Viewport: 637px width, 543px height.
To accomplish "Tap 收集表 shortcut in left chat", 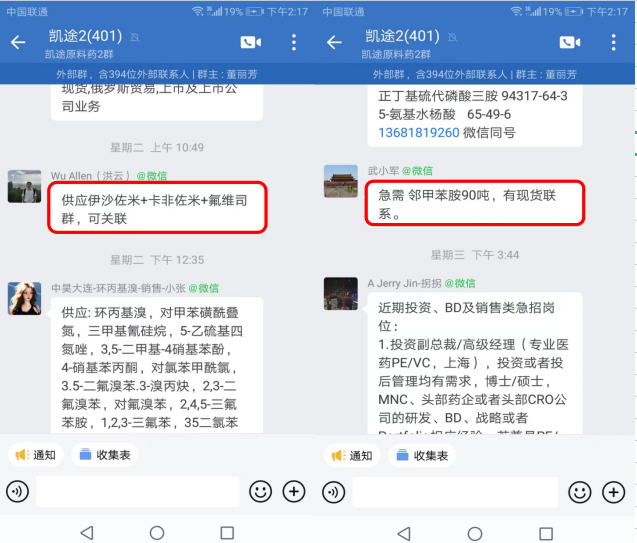I will (105, 455).
